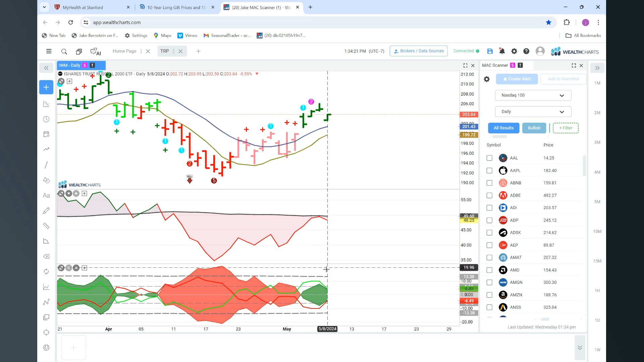The image size is (644, 362).
Task: Tick the ADBE checkbox
Action: [x=489, y=195]
